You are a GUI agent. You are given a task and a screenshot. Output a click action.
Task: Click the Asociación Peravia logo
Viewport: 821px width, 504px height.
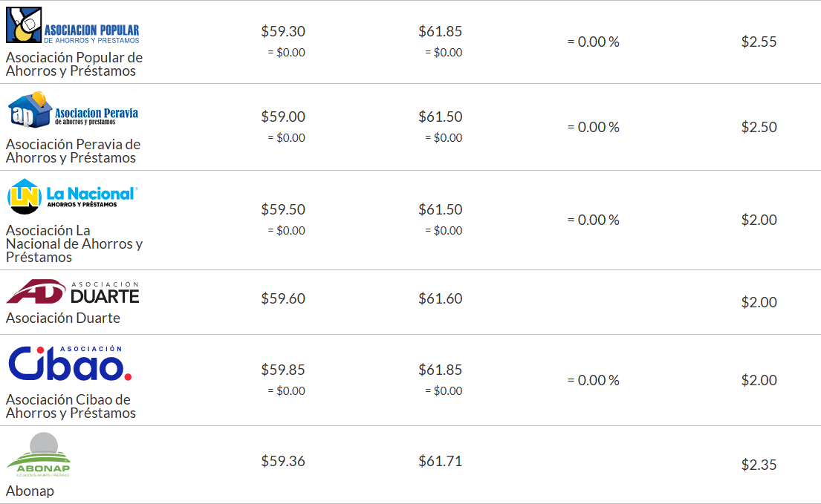coord(73,111)
